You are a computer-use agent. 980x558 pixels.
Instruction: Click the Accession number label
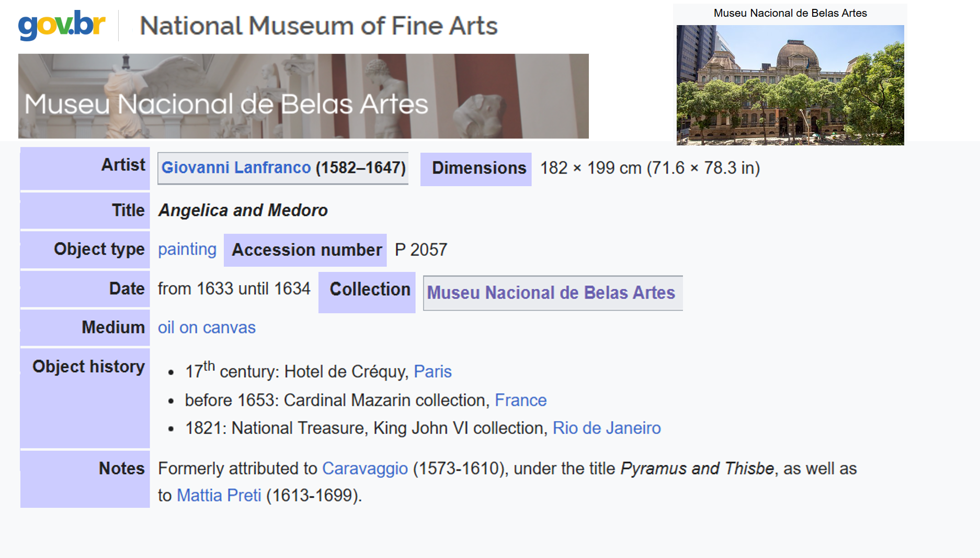306,250
